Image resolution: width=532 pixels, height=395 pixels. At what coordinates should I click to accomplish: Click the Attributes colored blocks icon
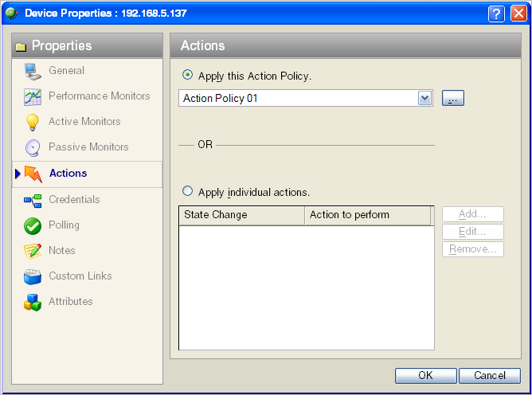click(x=33, y=303)
